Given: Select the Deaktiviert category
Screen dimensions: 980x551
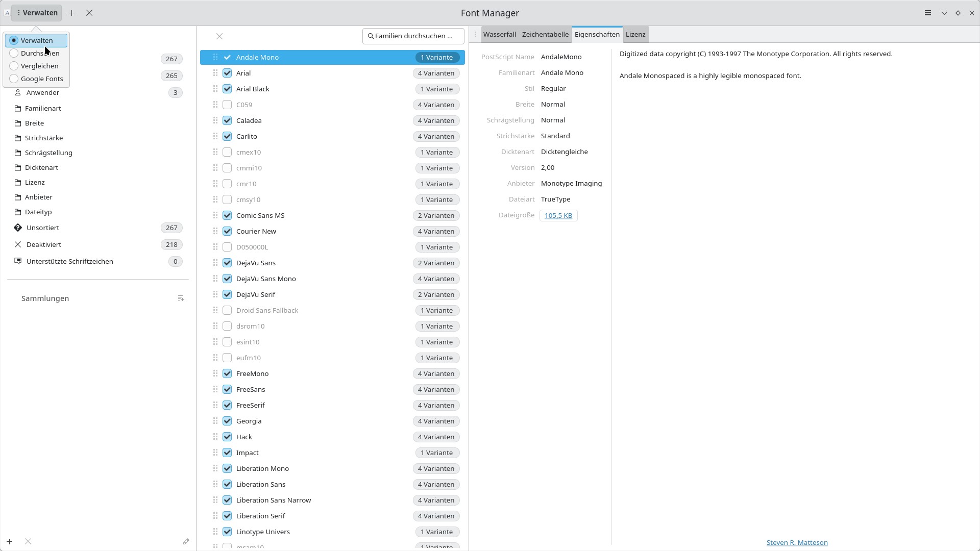Looking at the screenshot, I should point(98,245).
